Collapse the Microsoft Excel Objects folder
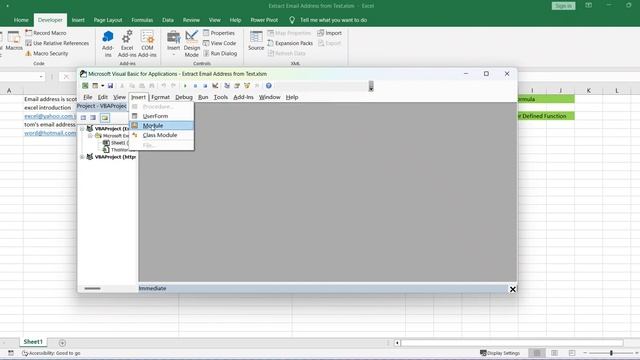 tap(90, 136)
